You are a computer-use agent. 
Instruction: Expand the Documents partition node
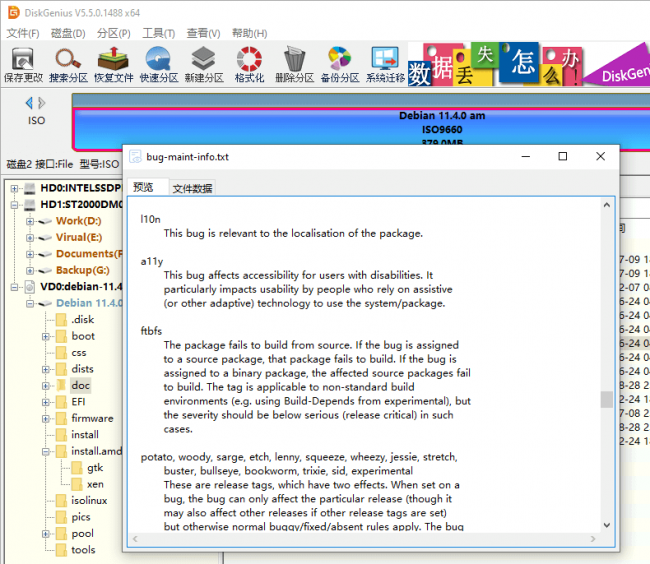(30, 254)
